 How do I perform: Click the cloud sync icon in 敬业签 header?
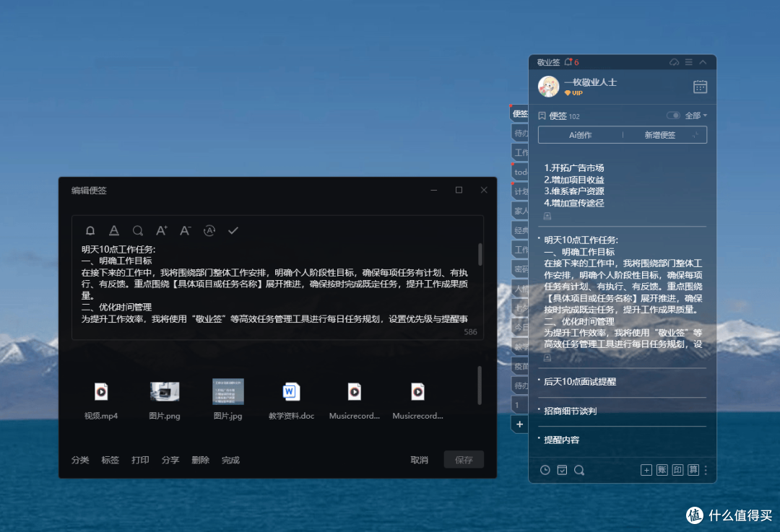pyautogui.click(x=674, y=62)
